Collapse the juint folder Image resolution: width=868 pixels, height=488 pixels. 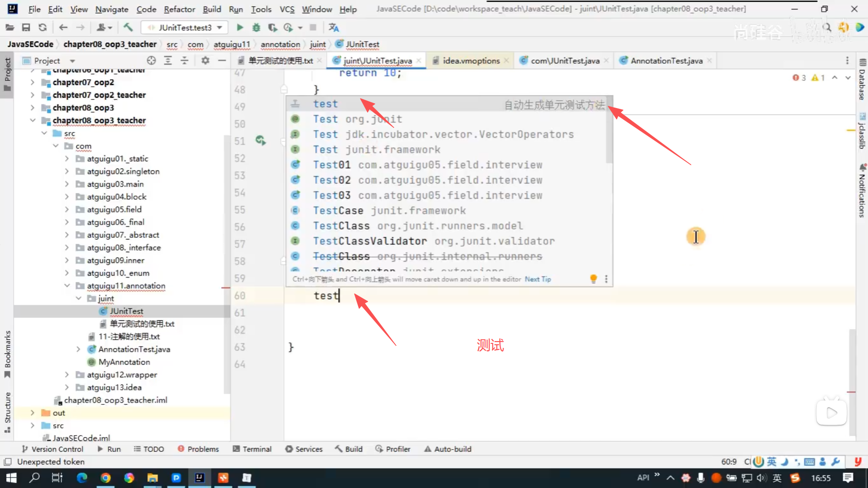pyautogui.click(x=79, y=299)
